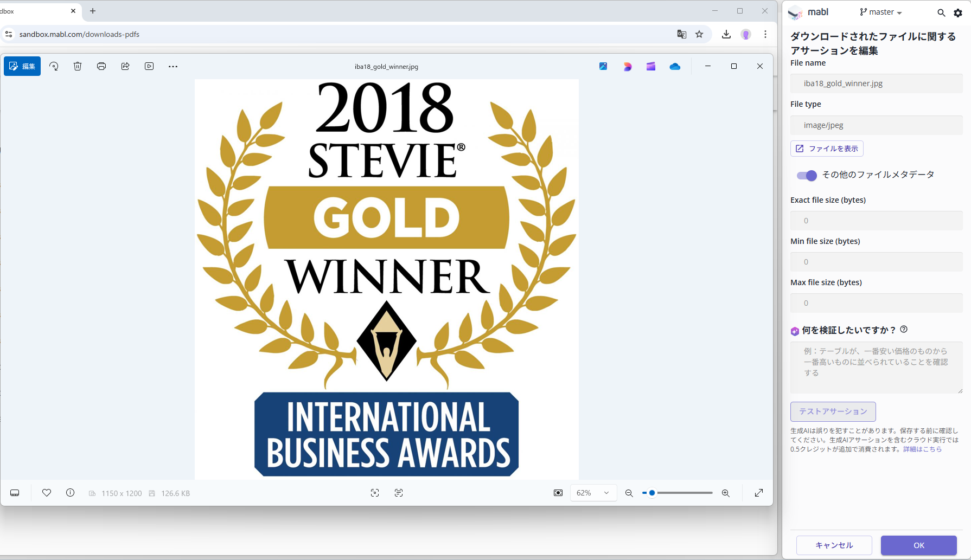
Task: Rotate the image using the rotate icon
Action: point(54,66)
